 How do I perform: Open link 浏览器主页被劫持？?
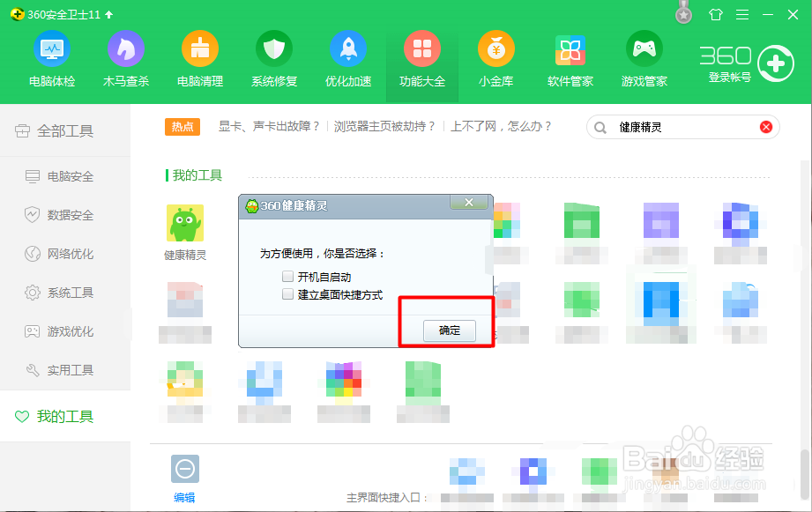pyautogui.click(x=384, y=126)
